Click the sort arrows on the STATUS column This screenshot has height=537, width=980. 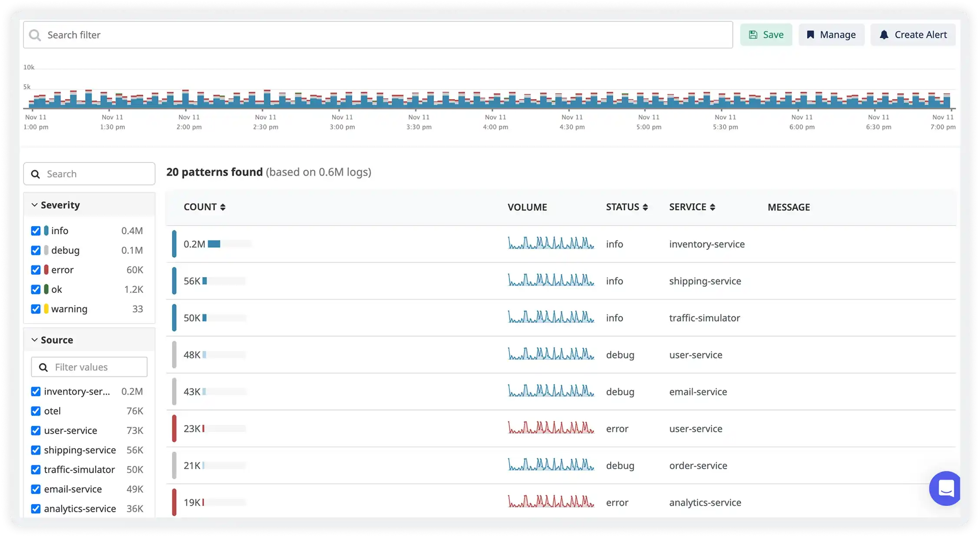645,207
